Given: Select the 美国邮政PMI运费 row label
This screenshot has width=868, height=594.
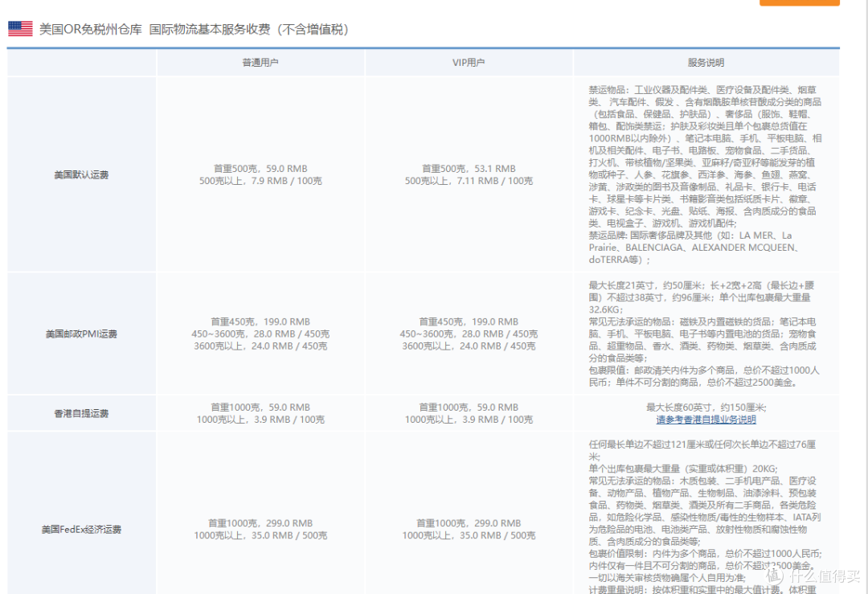Looking at the screenshot, I should 81,334.
